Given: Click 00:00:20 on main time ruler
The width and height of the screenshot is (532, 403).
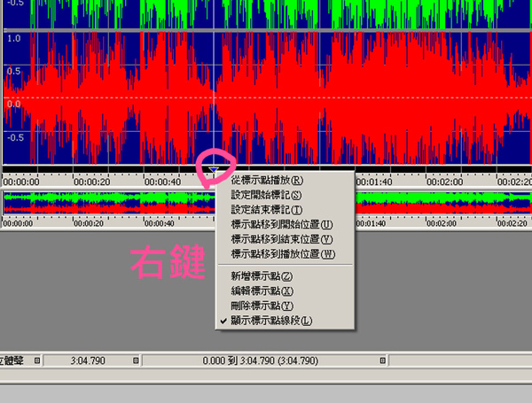Looking at the screenshot, I should click(92, 182).
